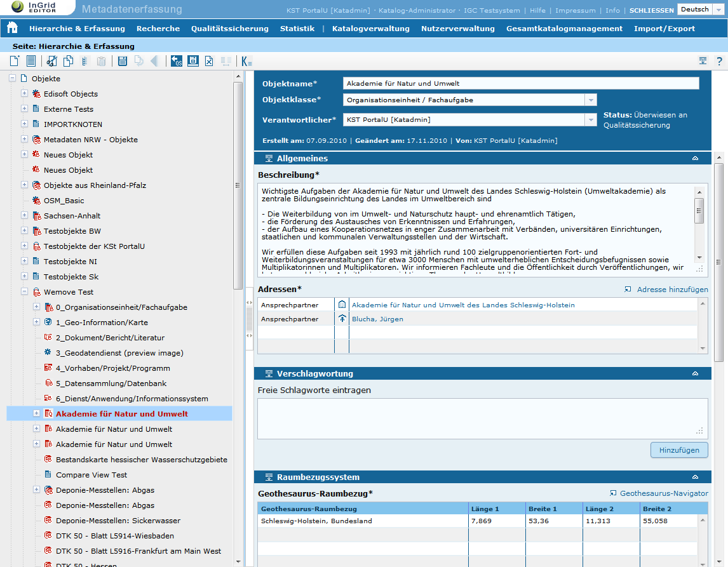Click the Adresse hinzufügen link
This screenshot has height=567, width=728.
(666, 290)
